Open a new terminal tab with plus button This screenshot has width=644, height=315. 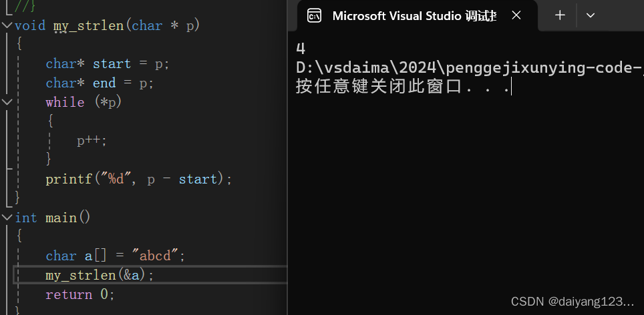[560, 15]
